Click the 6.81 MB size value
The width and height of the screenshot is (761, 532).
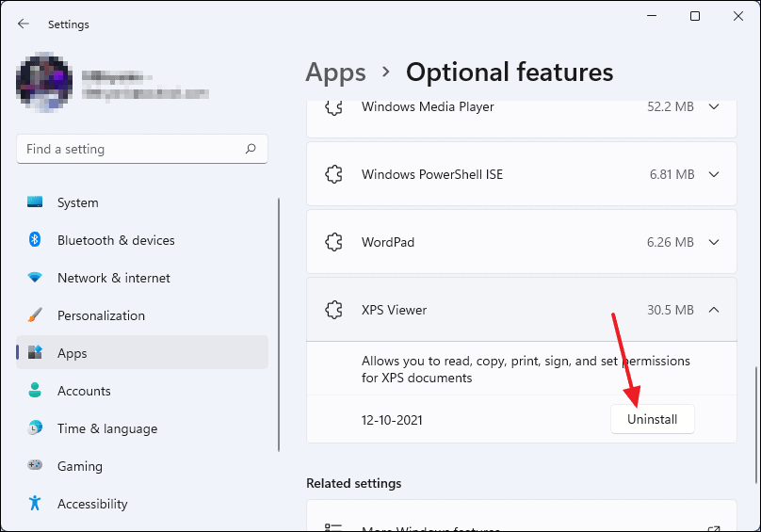point(672,174)
